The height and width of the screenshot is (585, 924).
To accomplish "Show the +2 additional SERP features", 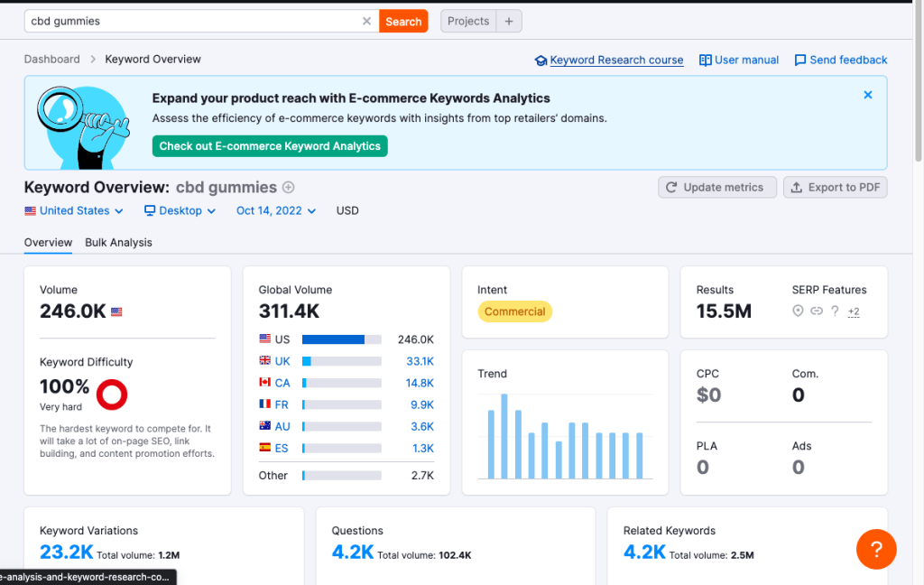I will pyautogui.click(x=854, y=312).
